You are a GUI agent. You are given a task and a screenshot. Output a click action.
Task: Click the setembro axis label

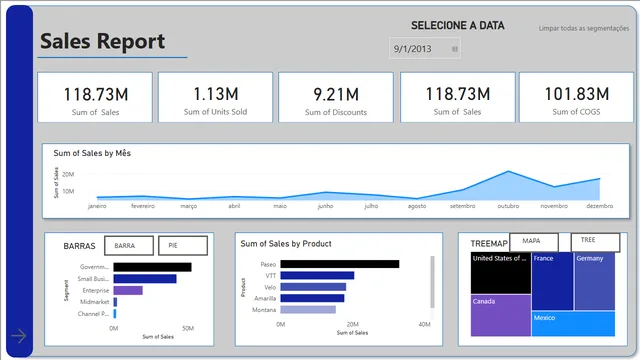[x=462, y=206]
